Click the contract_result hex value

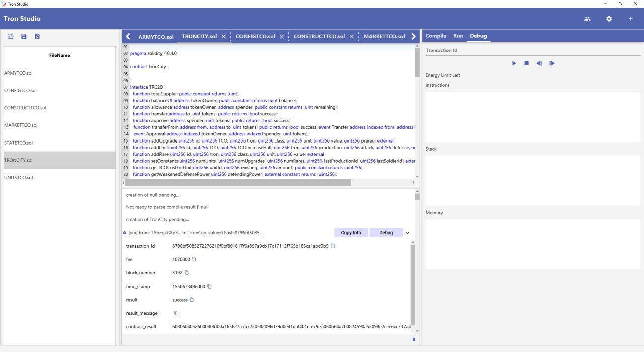(291, 327)
